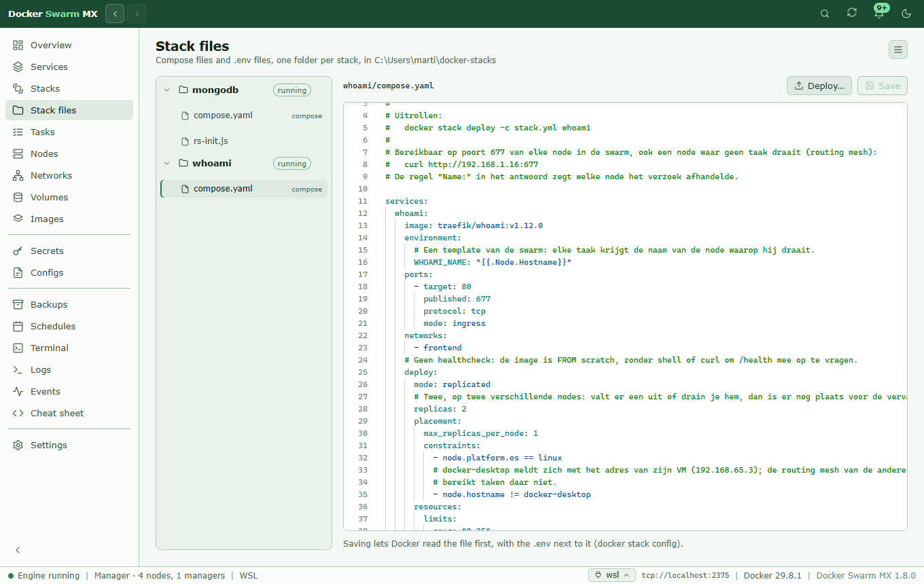
Task: Click the Events pulse icon
Action: (x=18, y=391)
